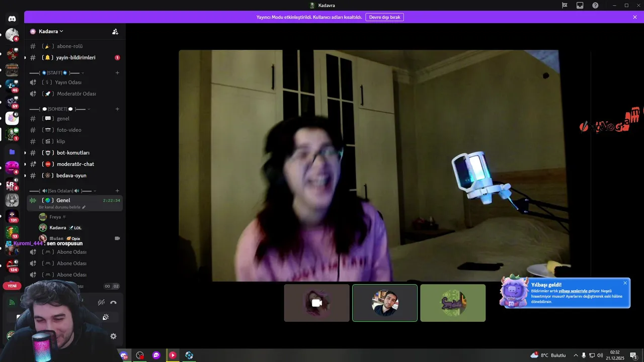Image resolution: width=644 pixels, height=362 pixels.
Task: Edit channel status pencil under Genel
Action: coord(84,207)
